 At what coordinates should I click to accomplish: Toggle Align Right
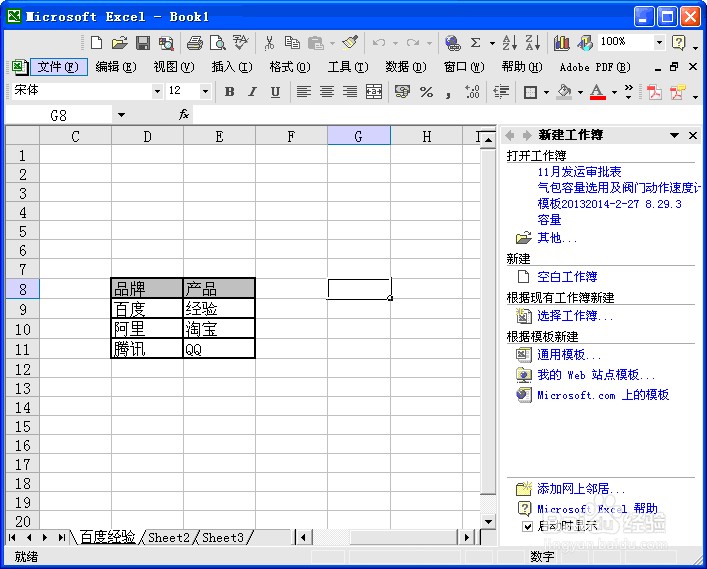click(350, 92)
